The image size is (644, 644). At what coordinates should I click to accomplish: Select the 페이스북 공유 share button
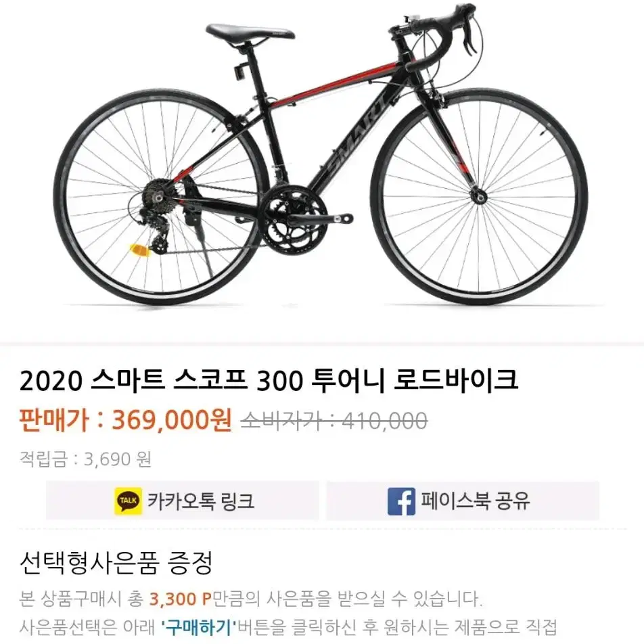click(x=463, y=501)
